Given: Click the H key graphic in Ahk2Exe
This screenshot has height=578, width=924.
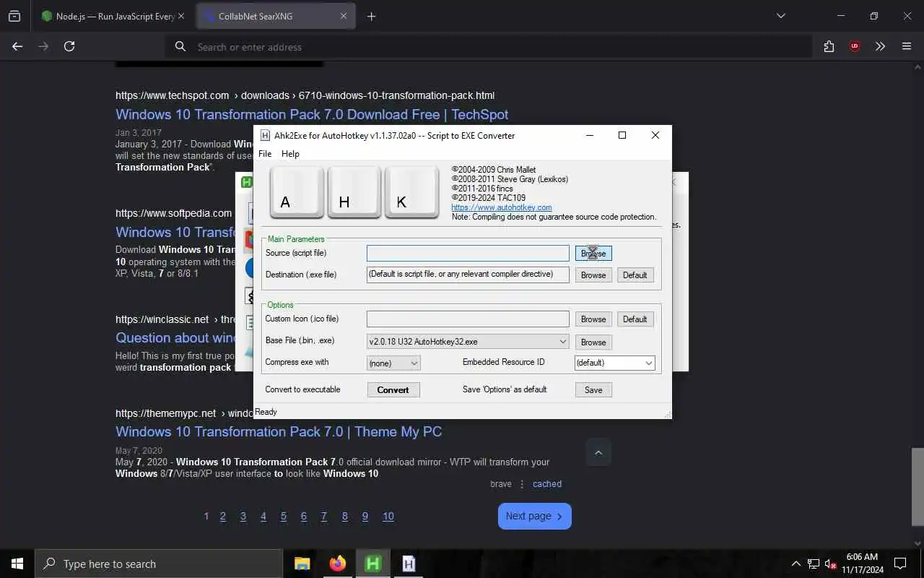Looking at the screenshot, I should point(354,192).
